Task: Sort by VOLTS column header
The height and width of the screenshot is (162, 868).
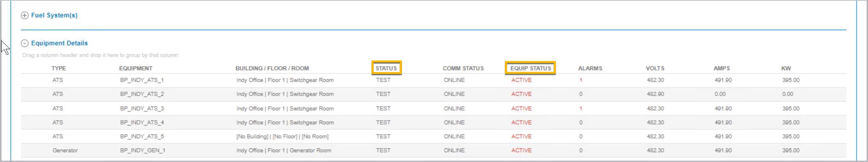Action: 655,68
